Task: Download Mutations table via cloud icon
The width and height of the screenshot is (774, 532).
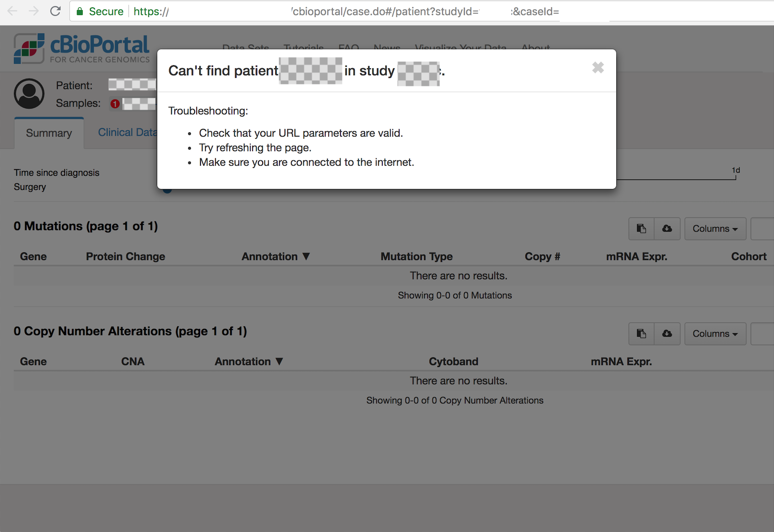Action: pyautogui.click(x=667, y=229)
